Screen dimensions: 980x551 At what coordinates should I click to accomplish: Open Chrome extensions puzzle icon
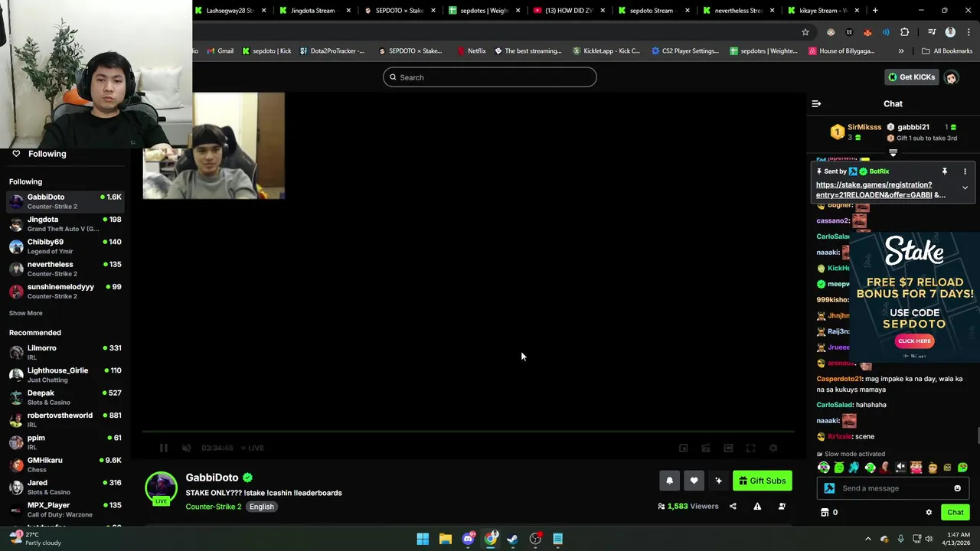(905, 32)
